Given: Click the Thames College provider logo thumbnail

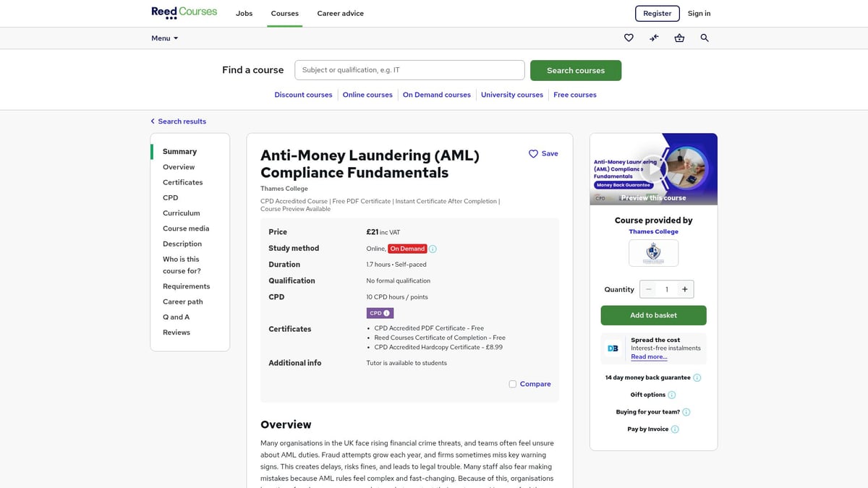Looking at the screenshot, I should pos(653,252).
